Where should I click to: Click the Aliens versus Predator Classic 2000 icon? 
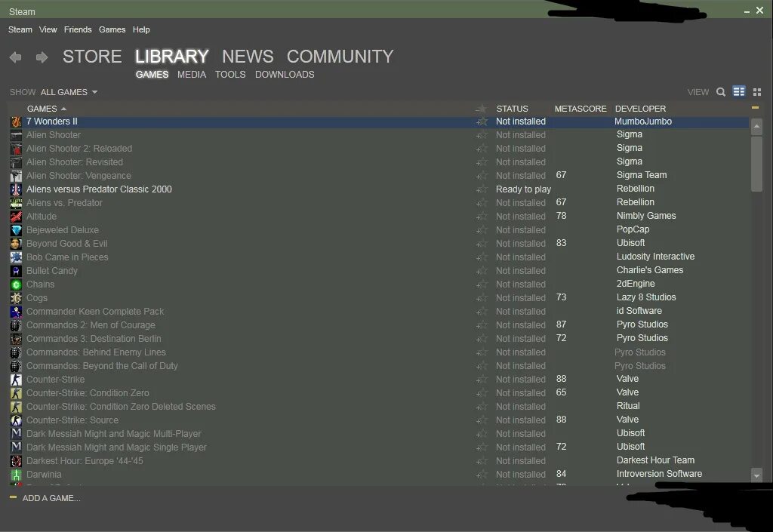pyautogui.click(x=17, y=189)
